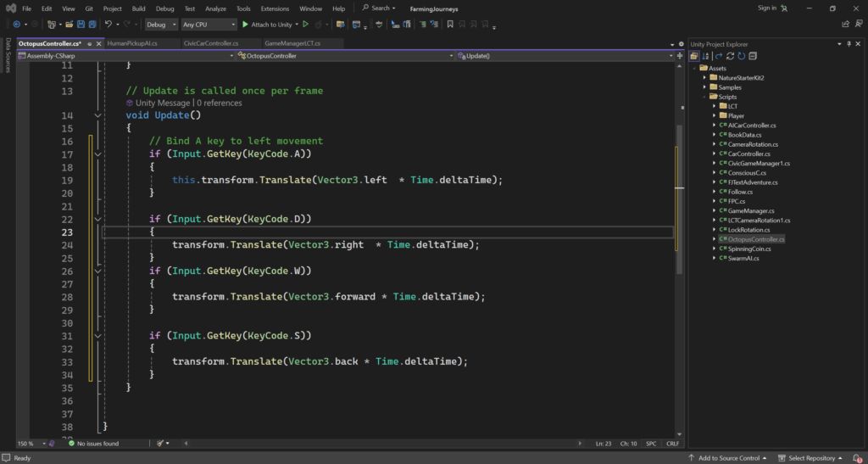Click Add to Source Control in the status bar
Image resolution: width=868 pixels, height=464 pixels.
point(727,458)
